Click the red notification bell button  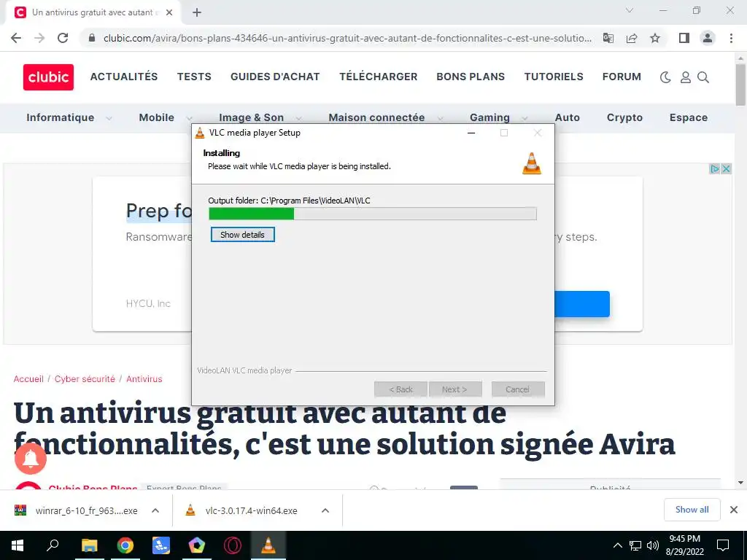click(31, 459)
